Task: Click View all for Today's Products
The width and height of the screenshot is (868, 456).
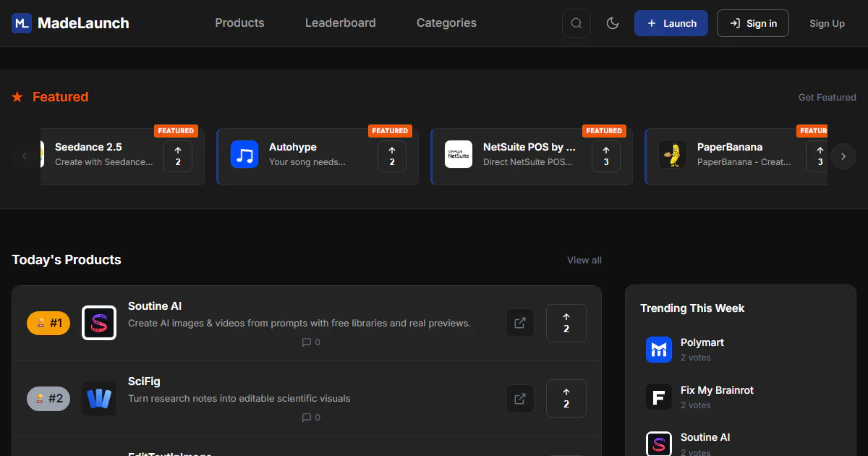Action: pyautogui.click(x=584, y=260)
